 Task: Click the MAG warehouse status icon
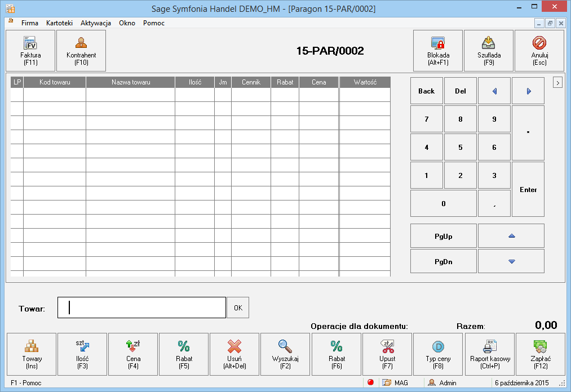[386, 382]
